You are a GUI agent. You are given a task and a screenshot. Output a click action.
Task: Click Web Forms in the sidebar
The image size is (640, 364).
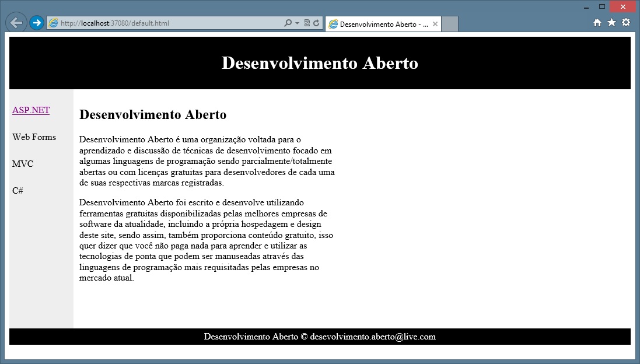[34, 138]
